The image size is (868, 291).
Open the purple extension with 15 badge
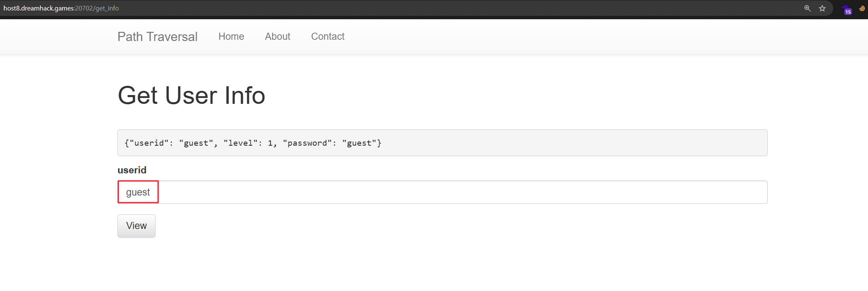tap(847, 10)
